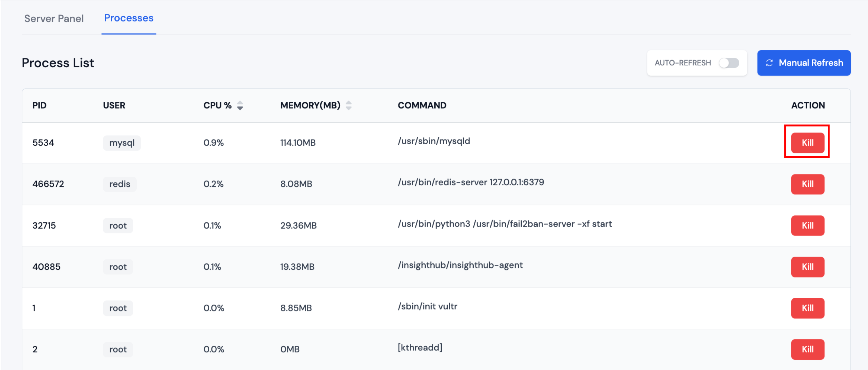Image resolution: width=868 pixels, height=370 pixels.
Task: Select the mysql user badge
Action: (122, 143)
